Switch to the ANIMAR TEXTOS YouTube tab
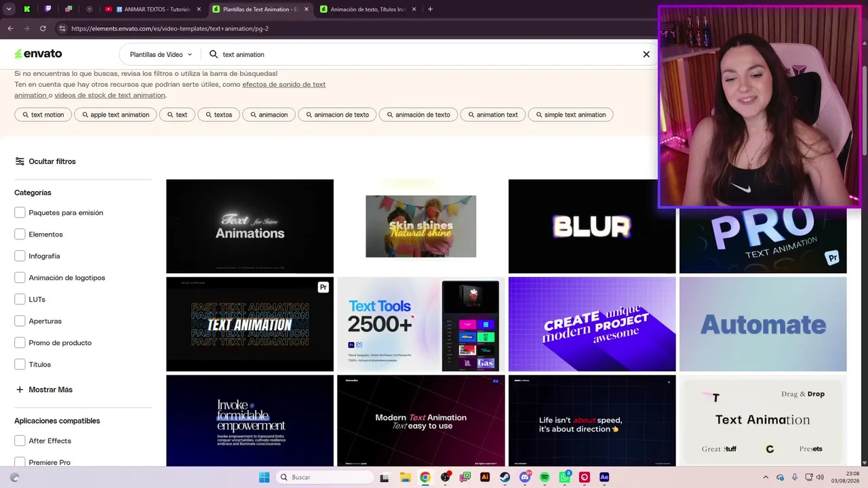The height and width of the screenshot is (488, 868). [153, 9]
